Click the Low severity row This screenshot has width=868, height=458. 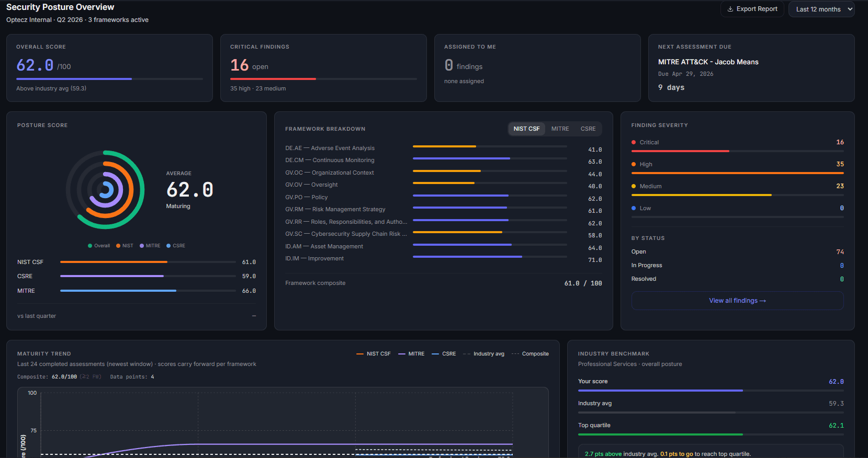(x=737, y=211)
